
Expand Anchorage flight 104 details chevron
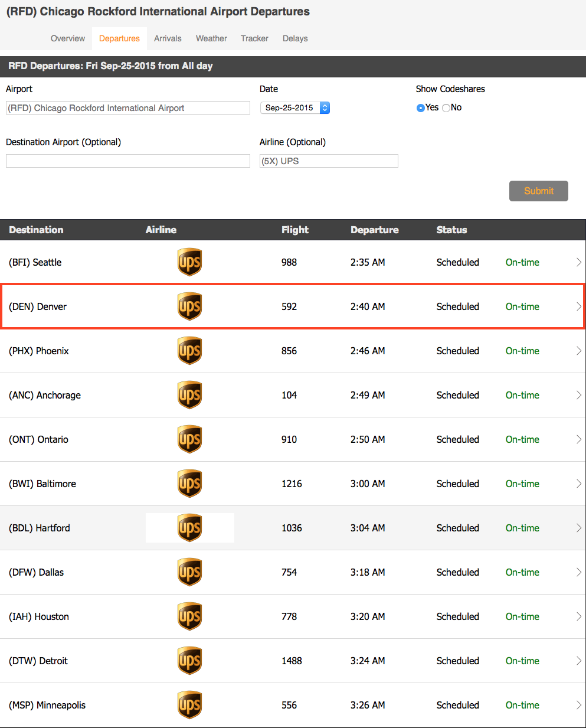(x=578, y=395)
